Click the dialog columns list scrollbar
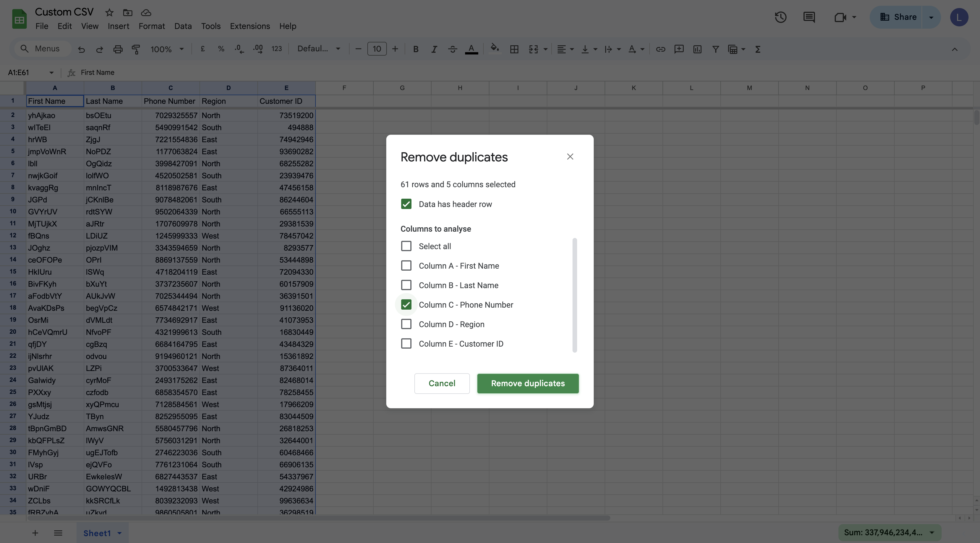Image resolution: width=980 pixels, height=543 pixels. tap(575, 295)
